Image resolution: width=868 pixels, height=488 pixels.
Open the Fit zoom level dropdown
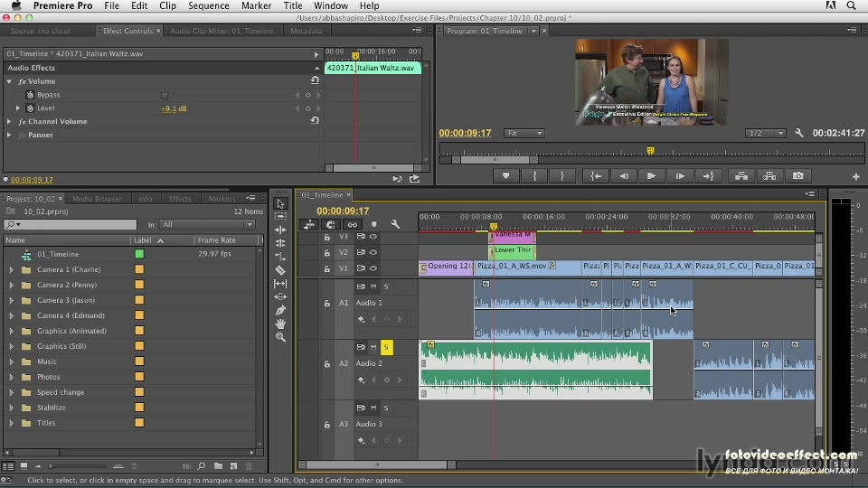point(524,133)
